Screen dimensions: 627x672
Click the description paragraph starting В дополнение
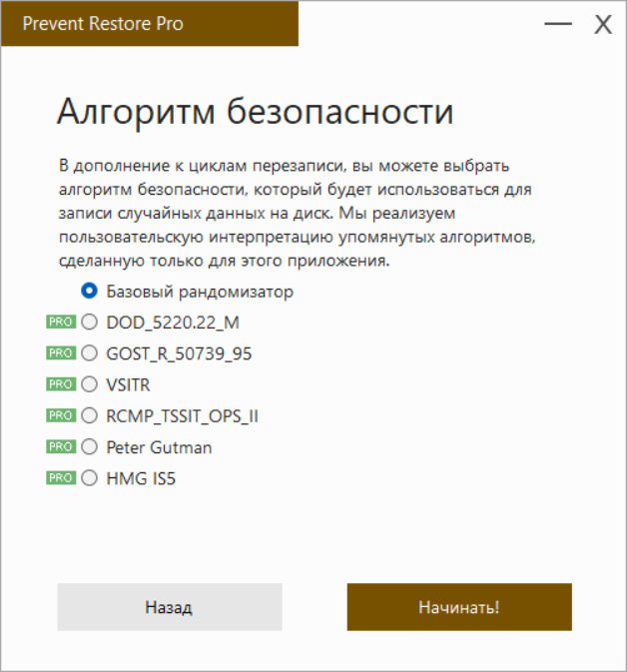point(297,213)
